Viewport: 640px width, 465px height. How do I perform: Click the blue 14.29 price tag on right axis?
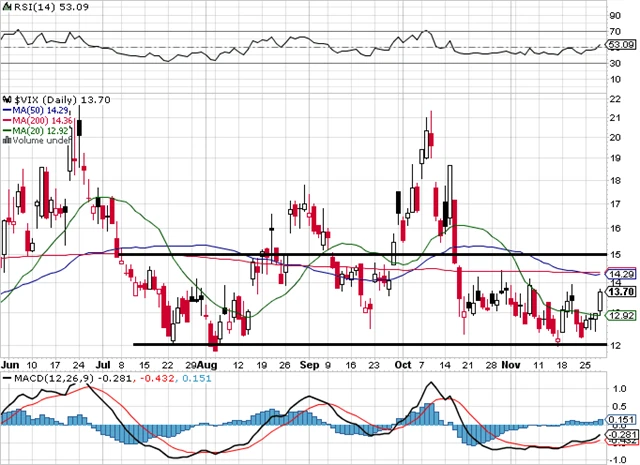tap(622, 274)
